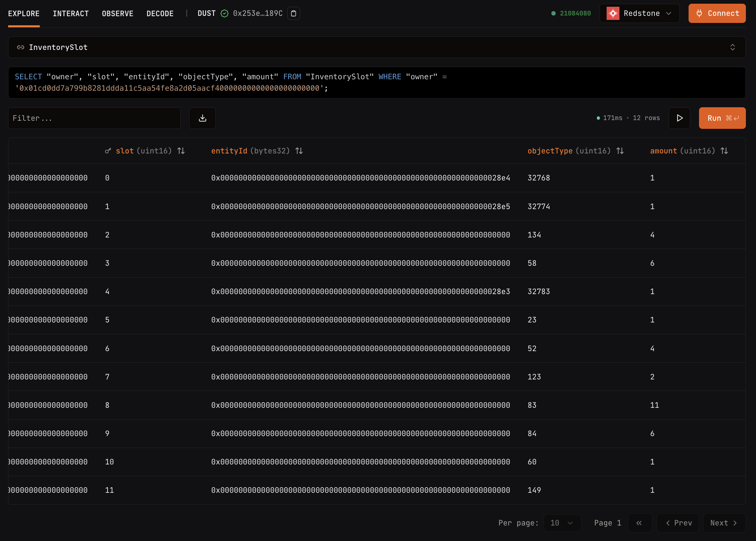Sort by entityId column
This screenshot has height=541, width=756.
click(x=299, y=151)
